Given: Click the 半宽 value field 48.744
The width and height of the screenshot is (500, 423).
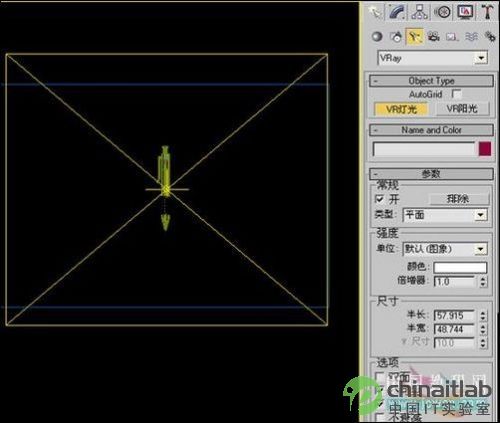Looking at the screenshot, I should pos(454,329).
